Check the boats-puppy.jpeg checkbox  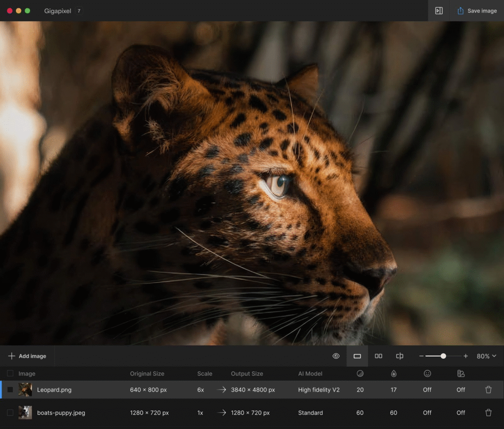(10, 413)
